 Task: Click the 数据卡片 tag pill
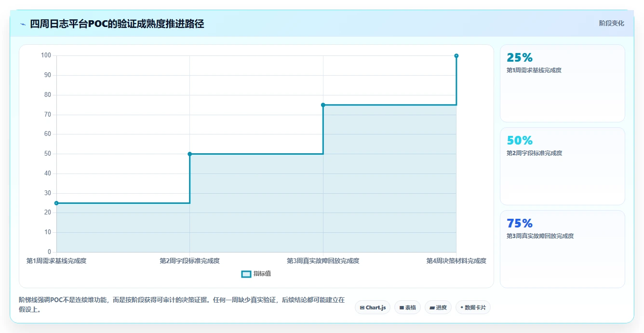[x=473, y=307]
